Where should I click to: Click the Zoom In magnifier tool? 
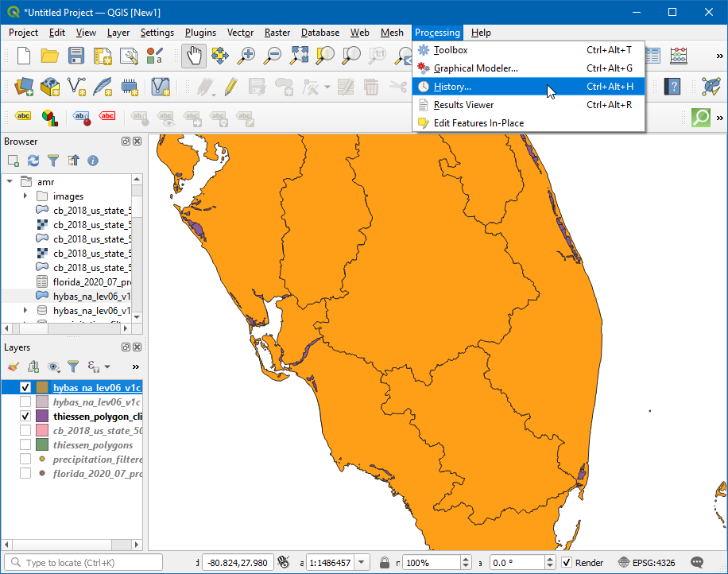247,56
